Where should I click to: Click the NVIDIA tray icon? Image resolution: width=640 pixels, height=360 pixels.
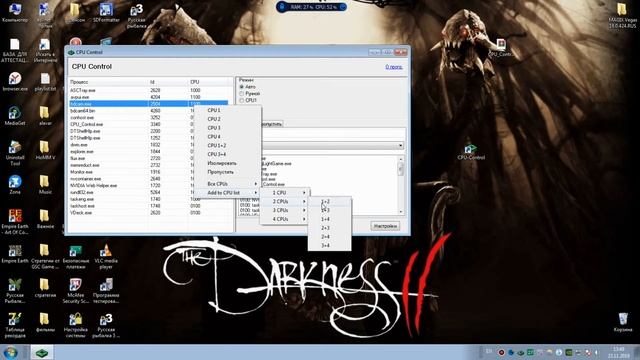click(x=569, y=352)
